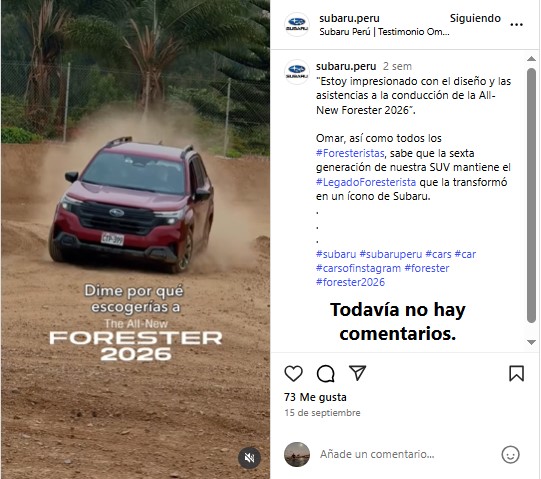This screenshot has width=541, height=479.
Task: Save post with bookmark icon
Action: (517, 373)
